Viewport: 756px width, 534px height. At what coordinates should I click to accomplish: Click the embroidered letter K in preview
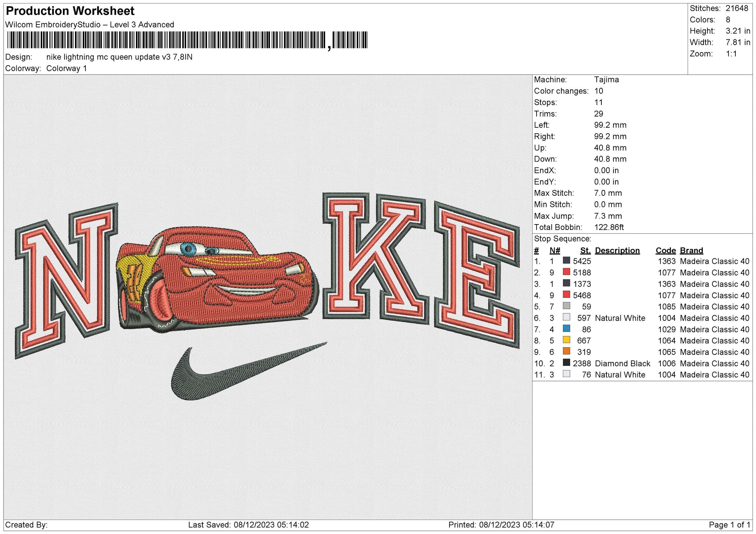pyautogui.click(x=375, y=258)
